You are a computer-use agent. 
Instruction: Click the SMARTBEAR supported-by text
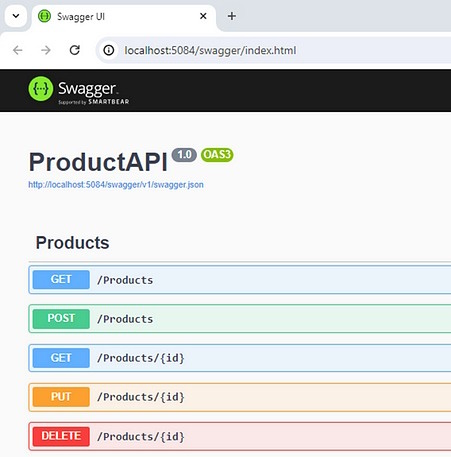(x=94, y=102)
